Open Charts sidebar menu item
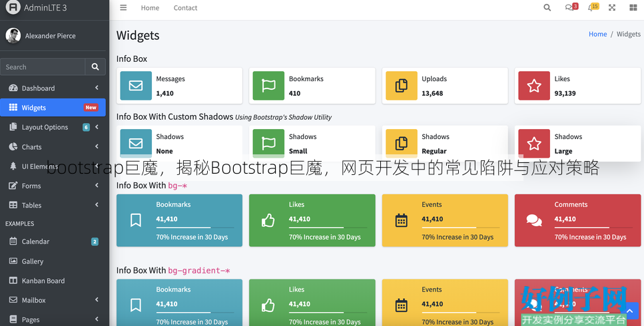 [53, 147]
